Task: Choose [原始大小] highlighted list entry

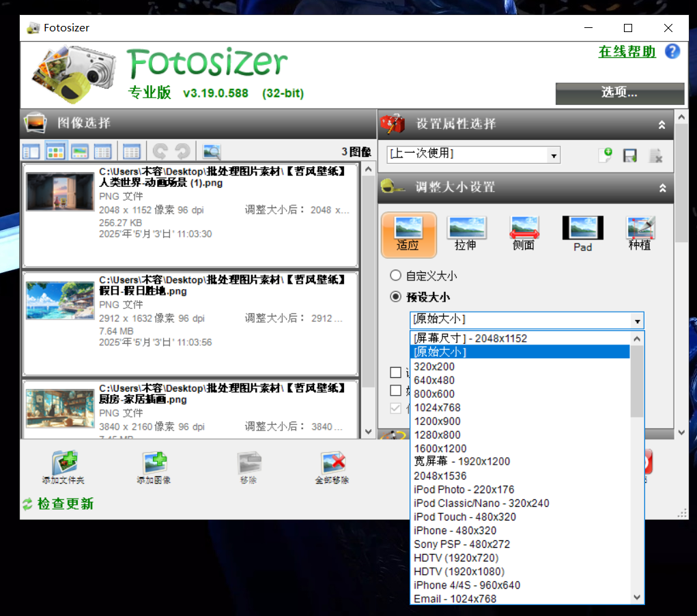Action: [x=520, y=352]
